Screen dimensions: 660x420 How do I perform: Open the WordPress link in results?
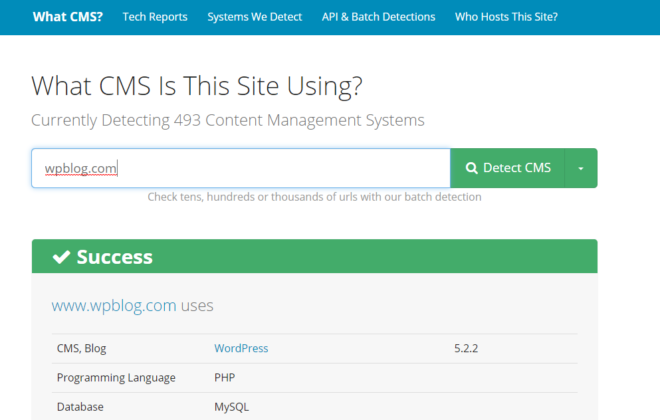pos(241,348)
